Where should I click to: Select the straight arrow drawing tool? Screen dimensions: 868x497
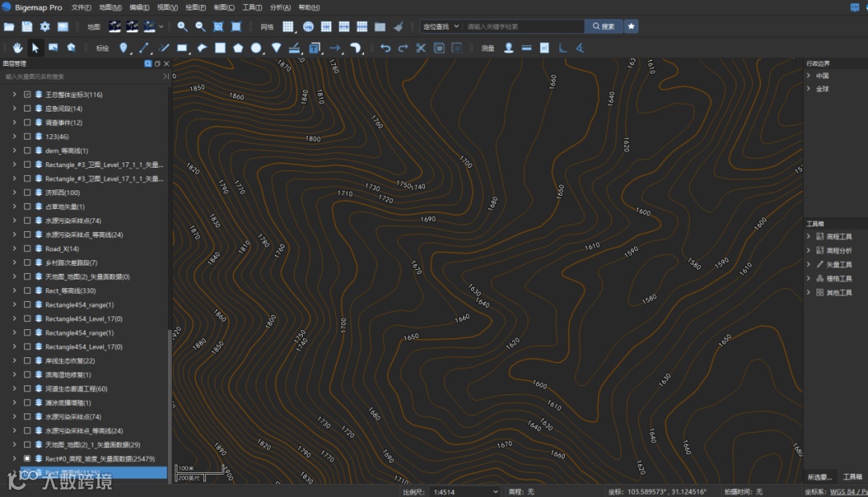click(335, 48)
